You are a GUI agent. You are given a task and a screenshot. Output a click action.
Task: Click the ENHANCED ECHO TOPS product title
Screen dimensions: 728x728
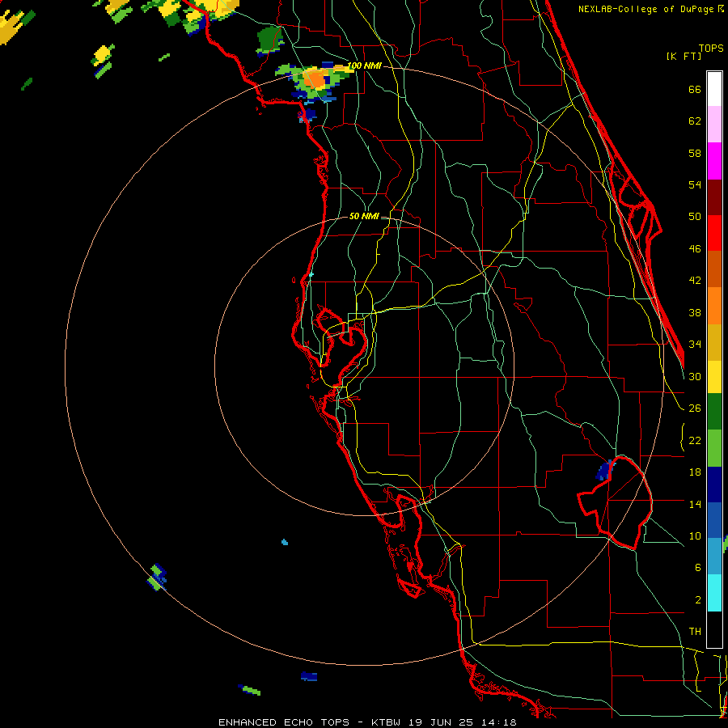point(284,722)
